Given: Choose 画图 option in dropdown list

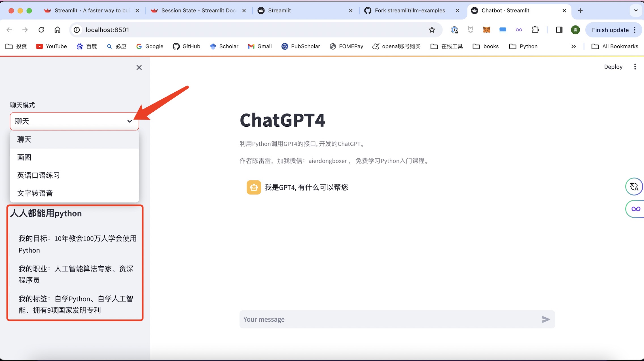Looking at the screenshot, I should pyautogui.click(x=74, y=157).
